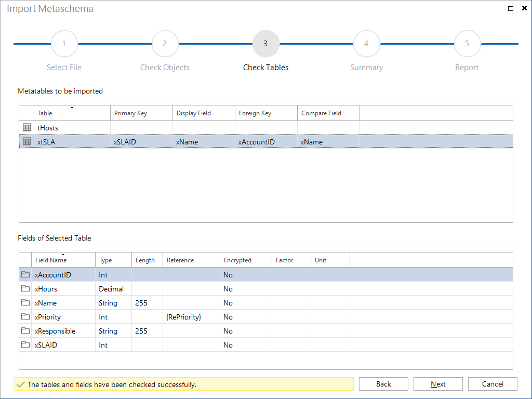The width and height of the screenshot is (532, 399).
Task: Click the folder icon next to xName
Action: tap(25, 302)
